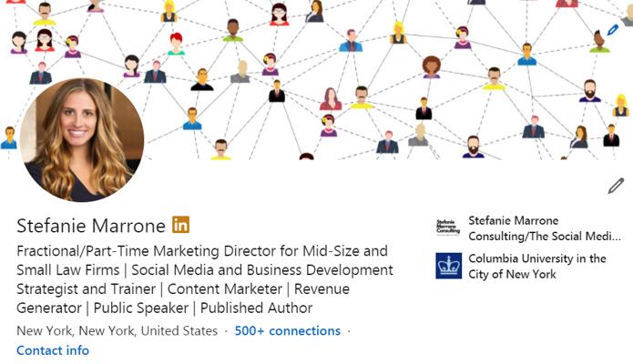Select the Published Author text in the headline
Screen dimensions: 633x364
click(257, 308)
